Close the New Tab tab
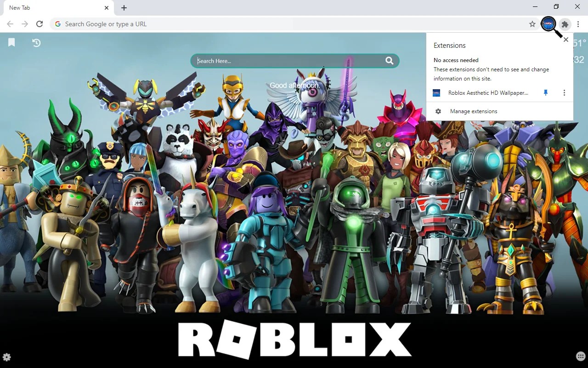588x368 pixels. (x=107, y=8)
